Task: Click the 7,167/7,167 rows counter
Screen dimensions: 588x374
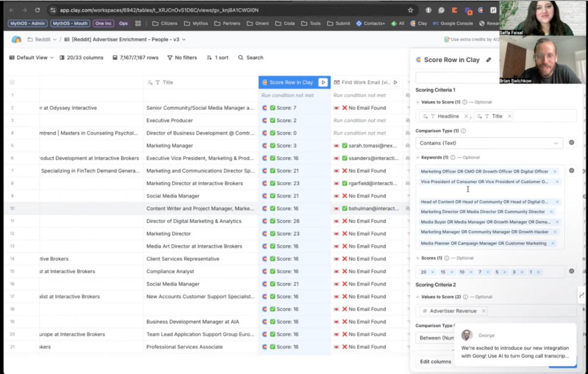Action: click(x=135, y=58)
